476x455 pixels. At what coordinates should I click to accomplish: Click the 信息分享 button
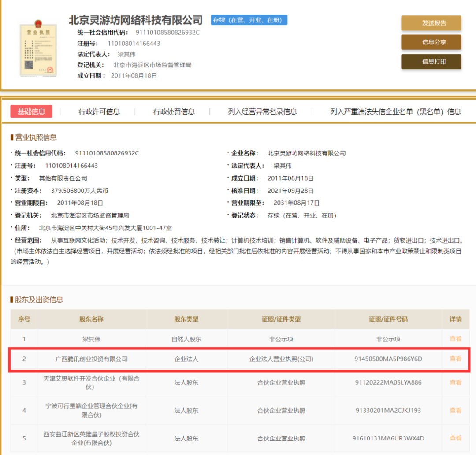[431, 42]
